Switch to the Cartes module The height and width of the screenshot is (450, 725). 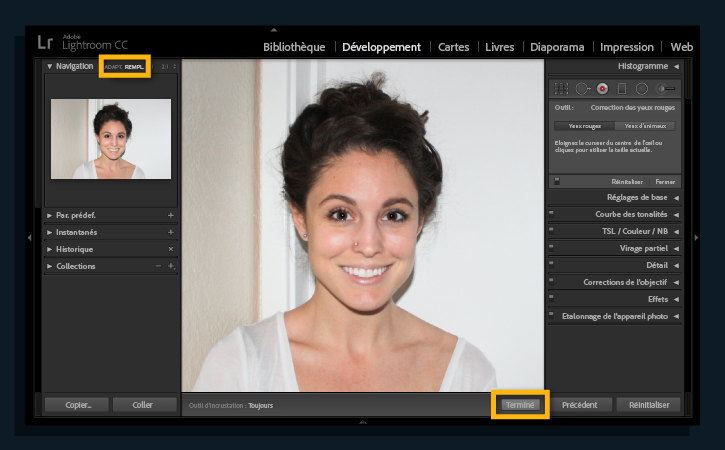click(454, 47)
